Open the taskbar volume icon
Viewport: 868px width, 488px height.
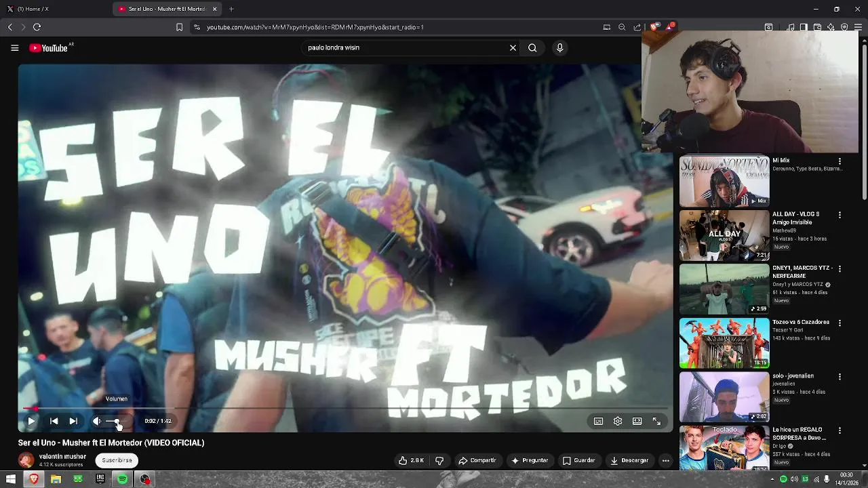[x=794, y=479]
